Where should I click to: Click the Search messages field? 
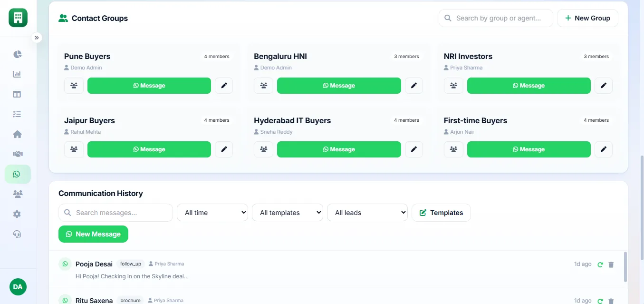(x=115, y=213)
